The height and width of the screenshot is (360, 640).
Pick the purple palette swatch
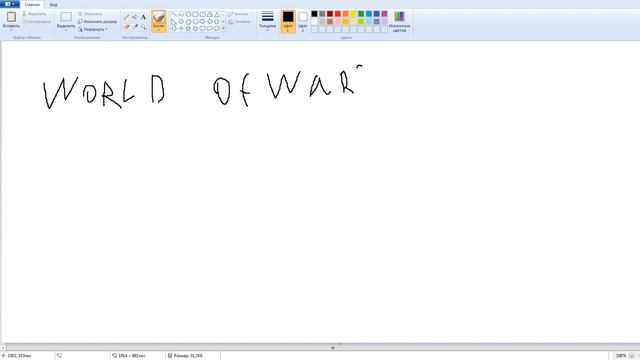[384, 14]
